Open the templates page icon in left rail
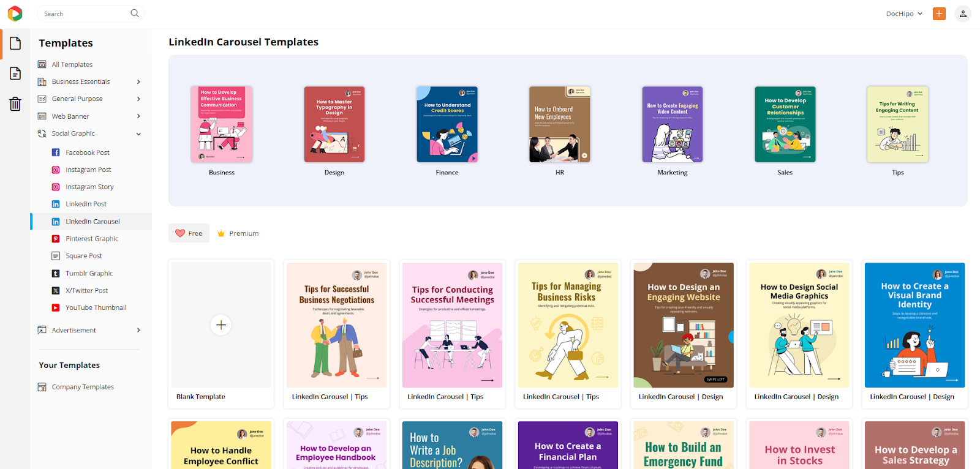 click(15, 43)
